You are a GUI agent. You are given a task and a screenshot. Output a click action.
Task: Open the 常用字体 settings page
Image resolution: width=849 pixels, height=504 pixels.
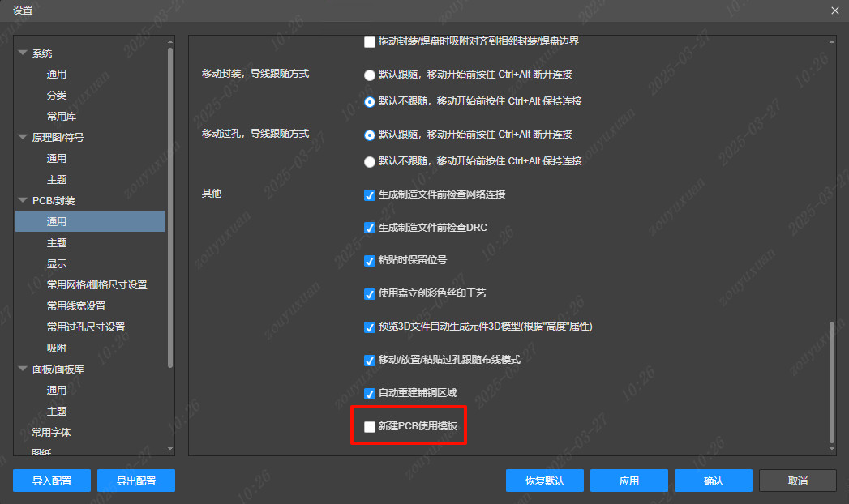tap(50, 432)
